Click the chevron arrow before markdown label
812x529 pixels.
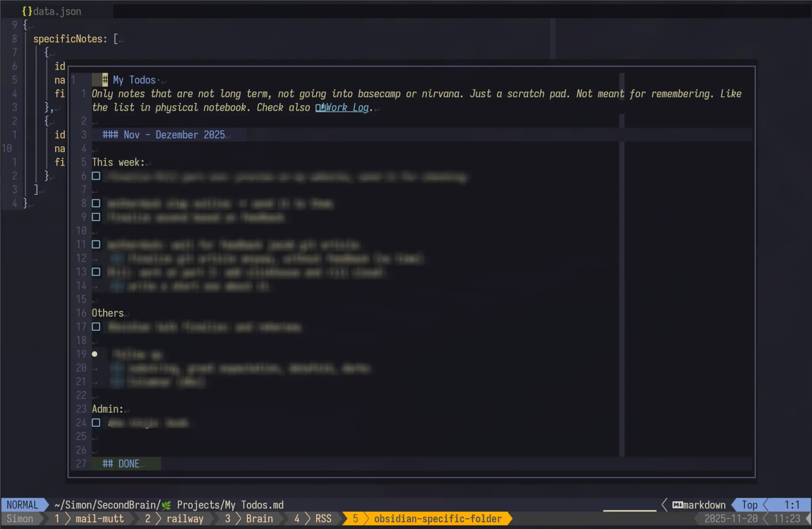(x=664, y=505)
